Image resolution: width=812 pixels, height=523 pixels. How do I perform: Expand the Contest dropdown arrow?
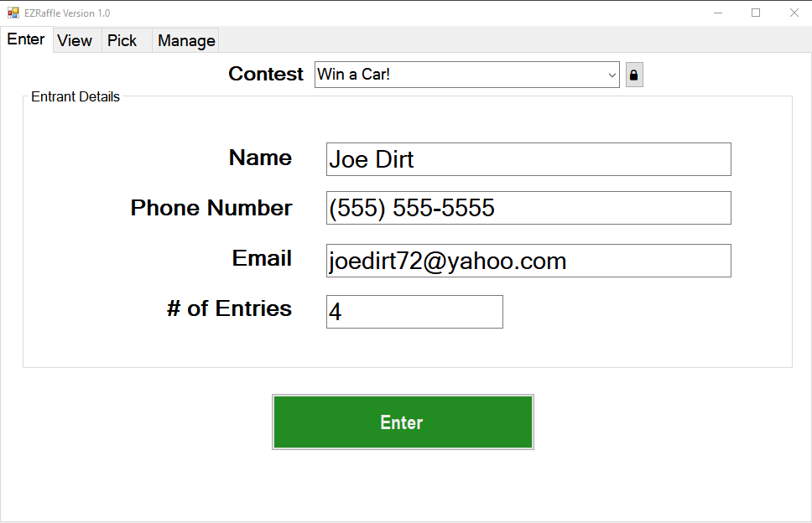(612, 75)
